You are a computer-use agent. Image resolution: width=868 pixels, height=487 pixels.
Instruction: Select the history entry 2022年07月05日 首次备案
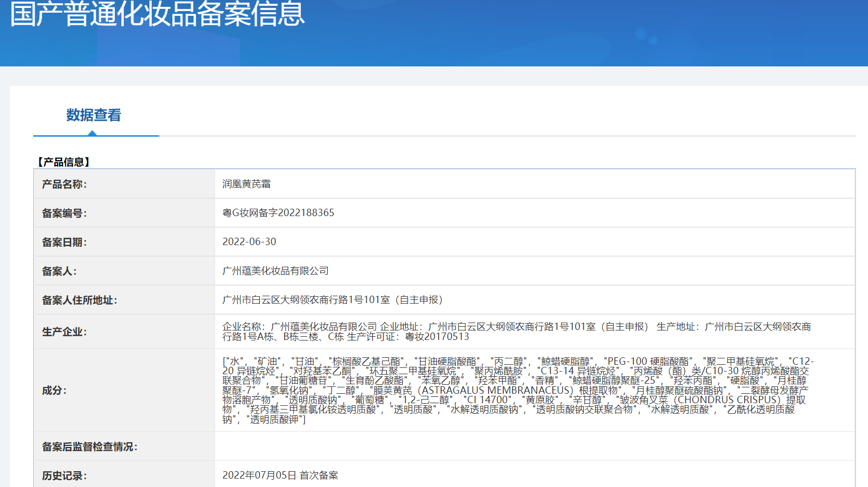click(x=280, y=475)
